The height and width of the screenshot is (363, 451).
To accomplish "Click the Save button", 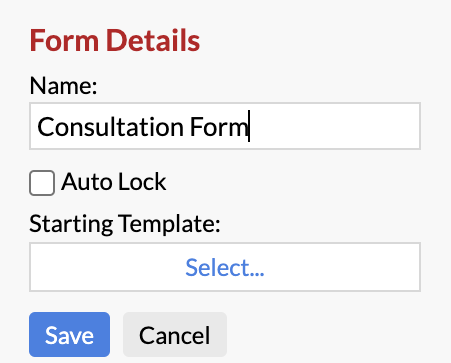I will click(x=69, y=334).
